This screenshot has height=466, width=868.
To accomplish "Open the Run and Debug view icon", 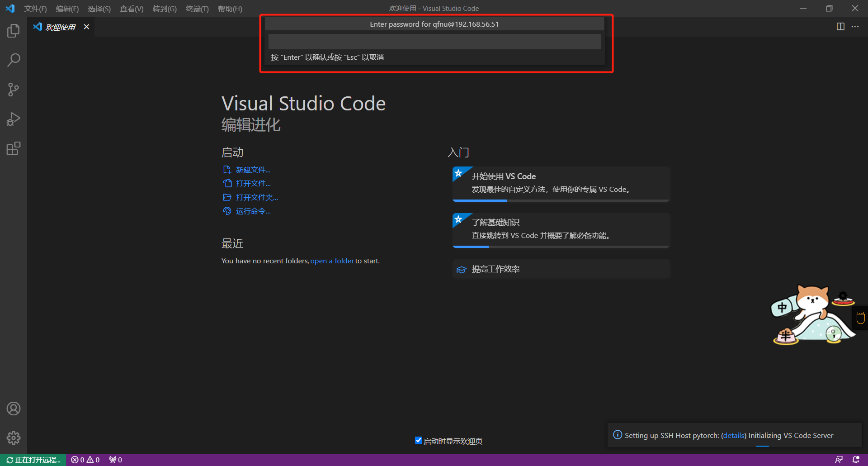I will (14, 119).
